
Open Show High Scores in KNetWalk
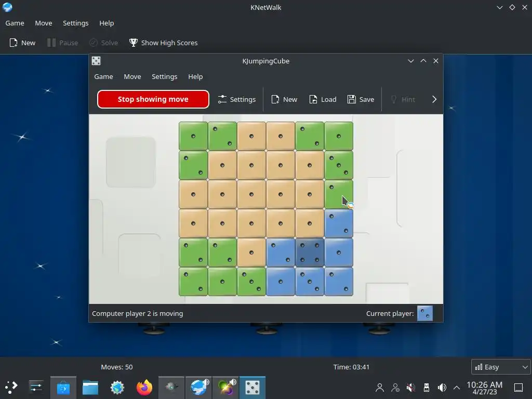pos(164,43)
